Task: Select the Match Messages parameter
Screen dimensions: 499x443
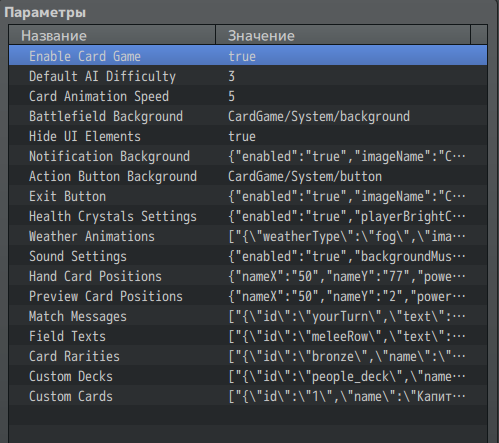Action: pos(248,315)
